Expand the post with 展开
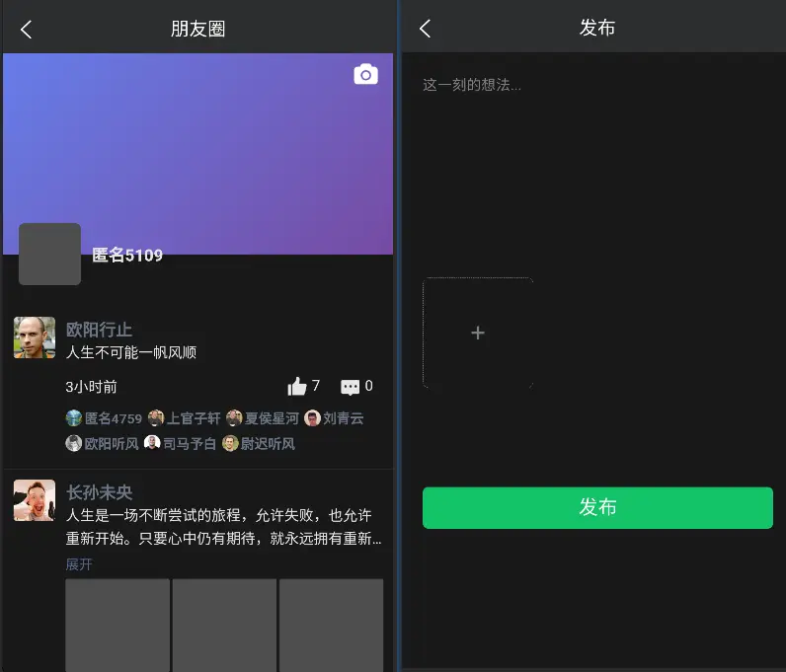The height and width of the screenshot is (672, 786). click(79, 564)
